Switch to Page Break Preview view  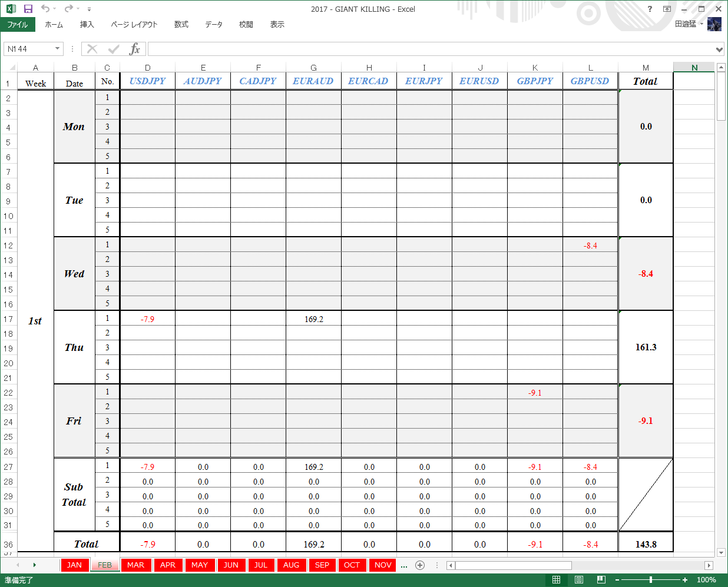pyautogui.click(x=601, y=580)
